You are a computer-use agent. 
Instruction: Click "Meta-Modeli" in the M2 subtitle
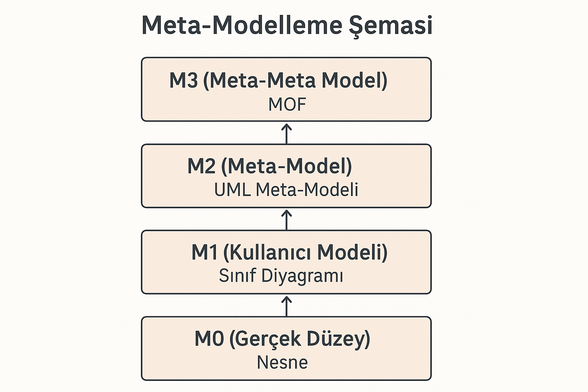click(x=307, y=190)
